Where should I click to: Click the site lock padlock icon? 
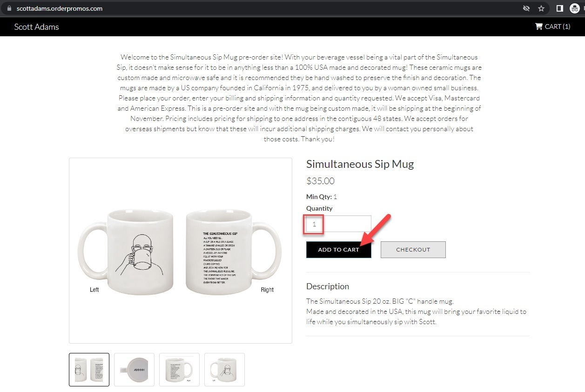8,8
